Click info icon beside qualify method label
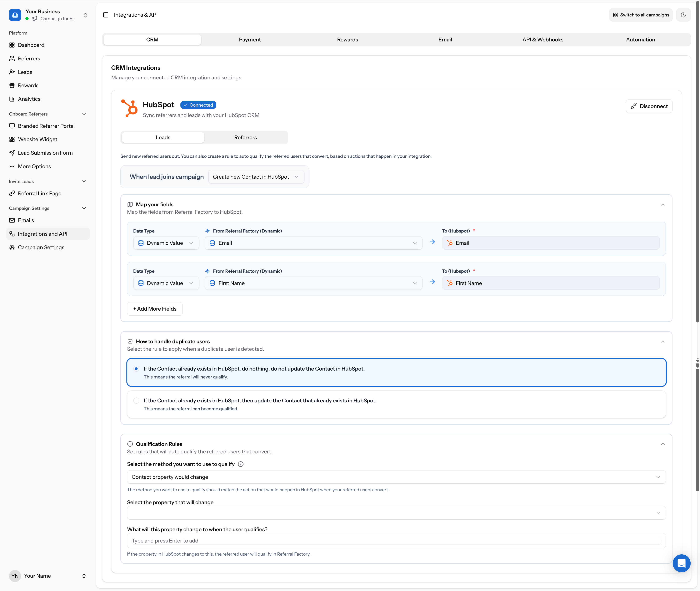 pyautogui.click(x=240, y=464)
